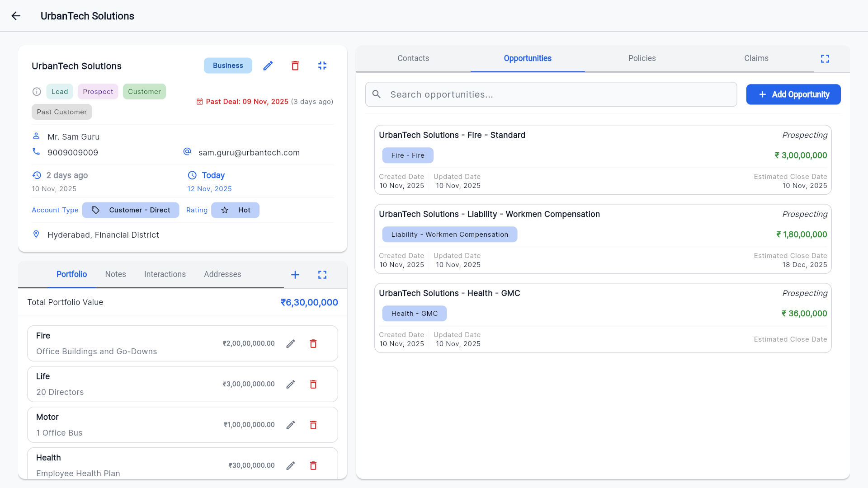Toggle the Lead status tag
Image resolution: width=868 pixels, height=488 pixels.
point(59,91)
